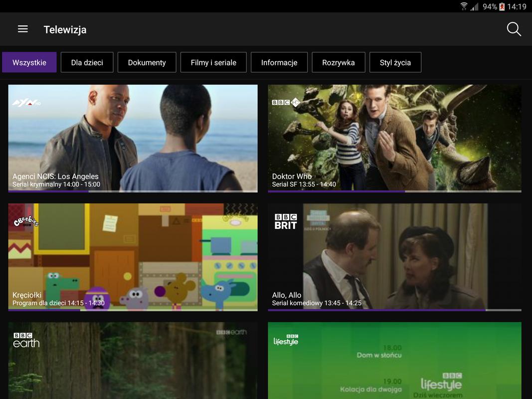Tap 'Dom w słońcu' schedule text
This screenshot has height=399, width=532.
tap(379, 355)
